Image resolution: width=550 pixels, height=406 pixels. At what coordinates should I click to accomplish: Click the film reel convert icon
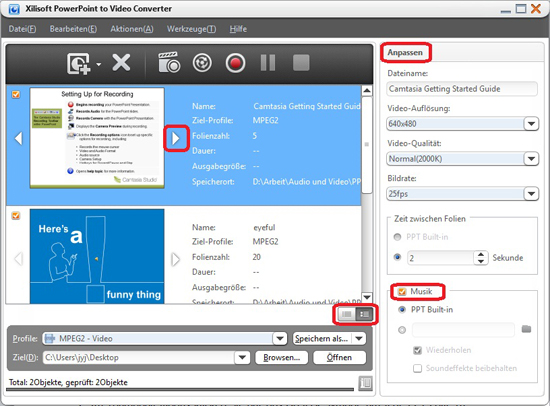202,63
